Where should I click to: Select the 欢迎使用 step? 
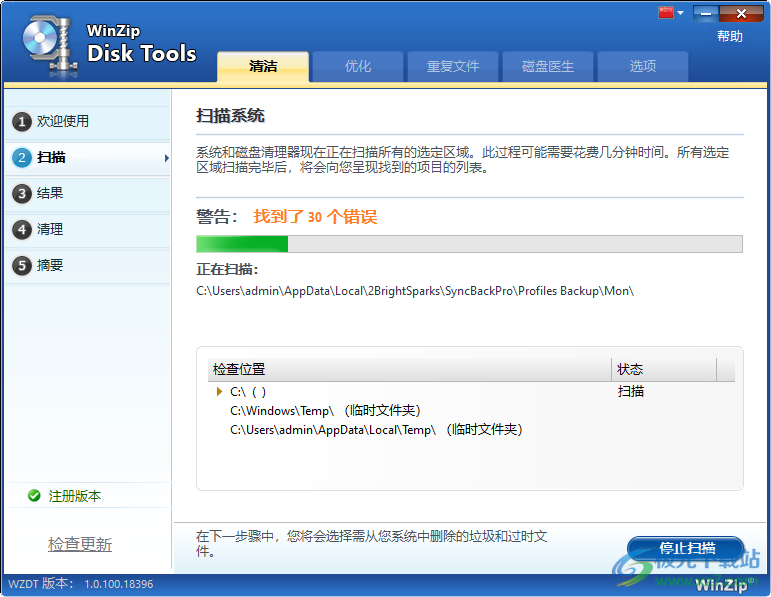88,121
